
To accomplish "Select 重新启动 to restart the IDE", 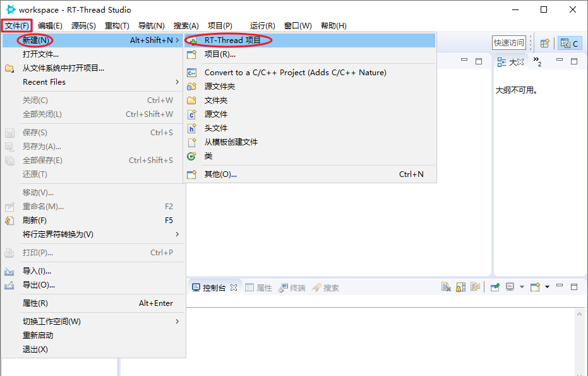I will pyautogui.click(x=93, y=335).
